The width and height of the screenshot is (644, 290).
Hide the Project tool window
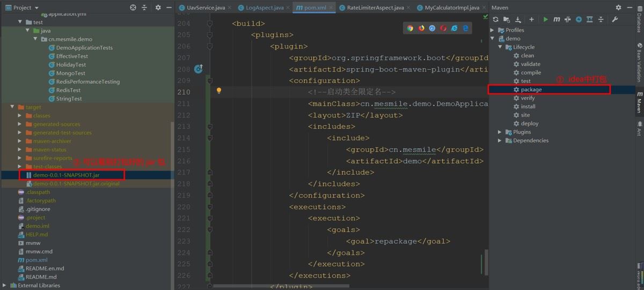(x=168, y=8)
